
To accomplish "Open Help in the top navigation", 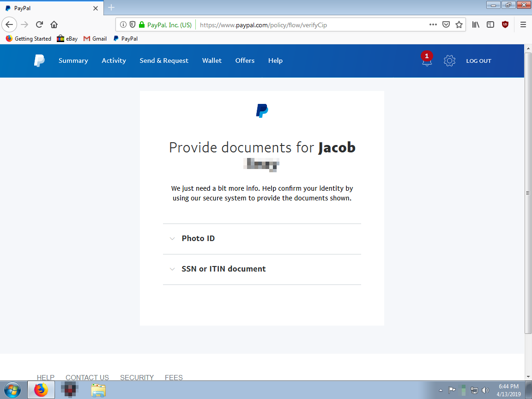I will (x=276, y=61).
